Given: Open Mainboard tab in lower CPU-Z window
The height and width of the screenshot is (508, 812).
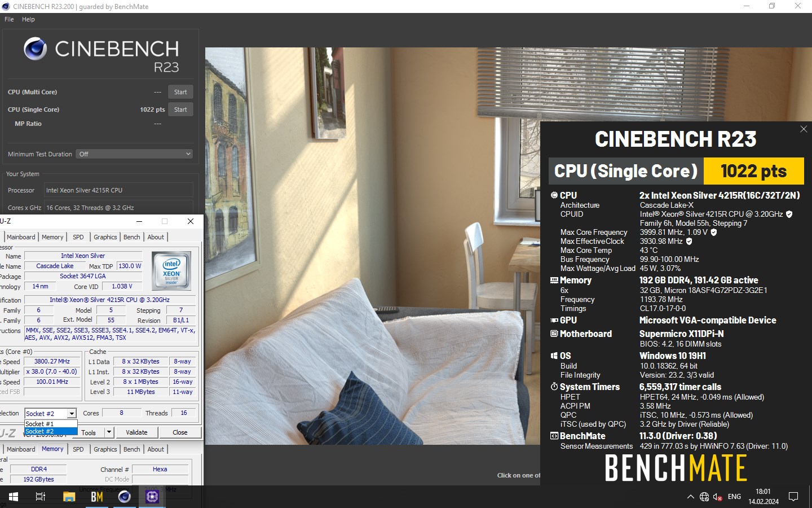Looking at the screenshot, I should click(21, 449).
